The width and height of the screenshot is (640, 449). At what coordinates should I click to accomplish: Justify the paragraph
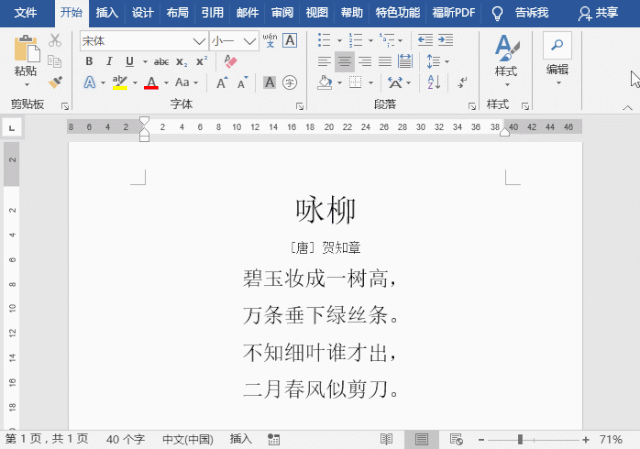384,62
